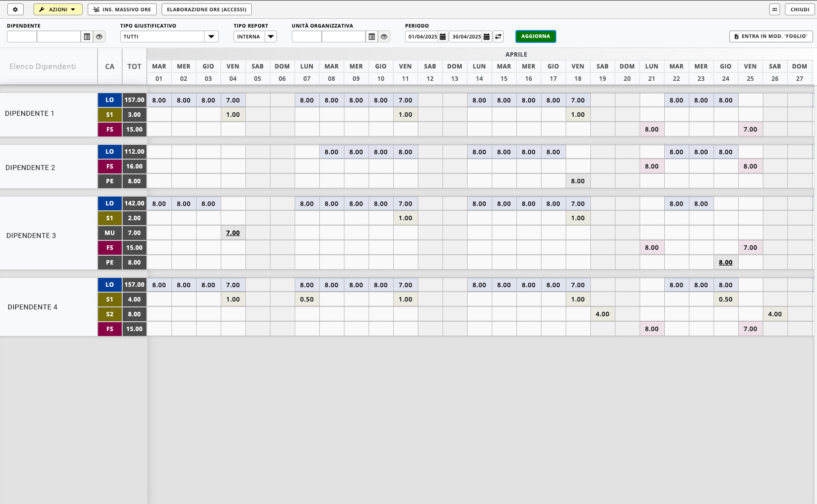Click the period swap arrows icon
The image size is (817, 504).
pyautogui.click(x=498, y=36)
